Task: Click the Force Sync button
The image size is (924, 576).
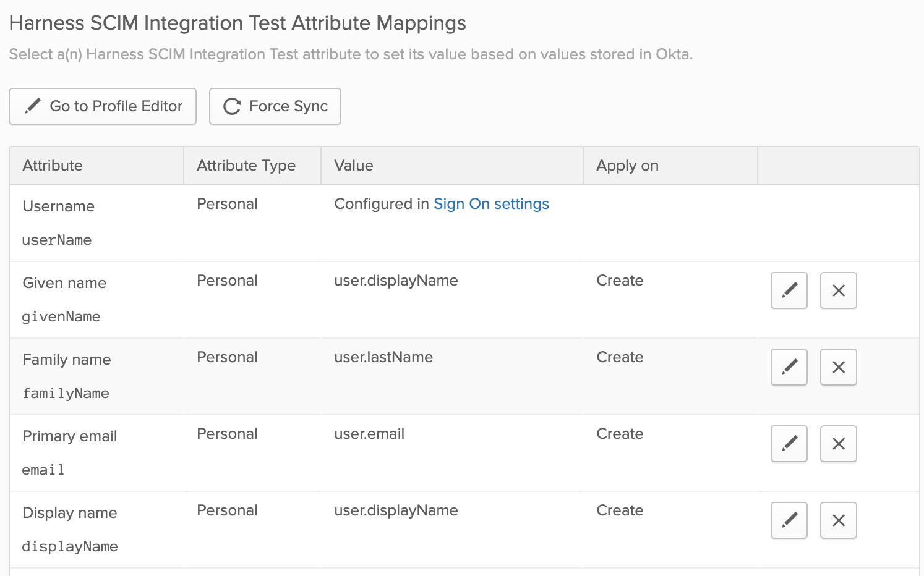Action: 275,106
